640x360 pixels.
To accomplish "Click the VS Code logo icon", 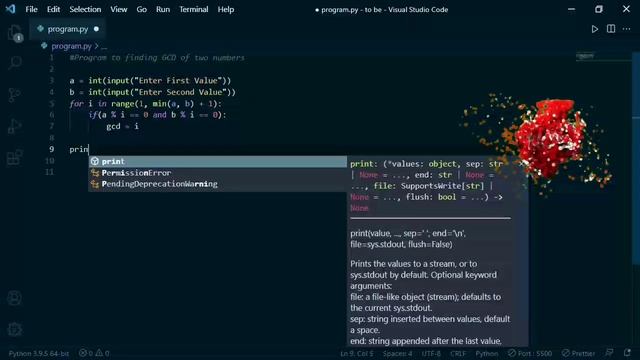I will pyautogui.click(x=10, y=9).
